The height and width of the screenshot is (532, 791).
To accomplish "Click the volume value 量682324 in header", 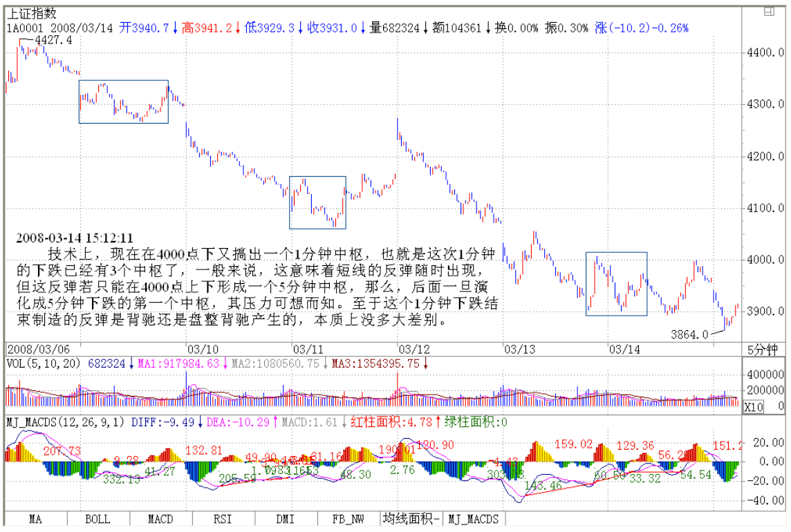I will click(395, 28).
